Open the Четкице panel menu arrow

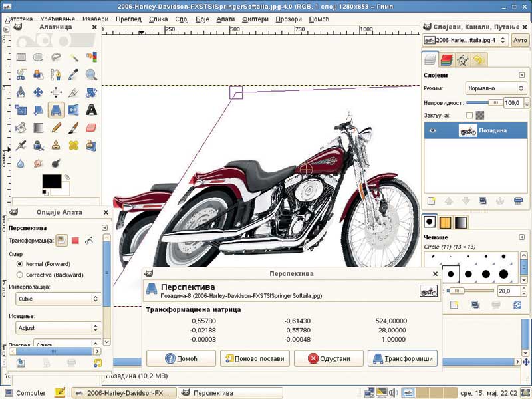[x=522, y=237]
